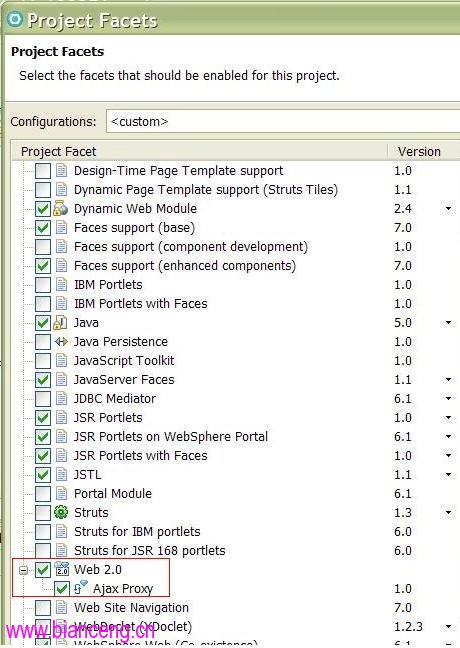Enable the Struts facet checkbox
460x648 pixels.
43,513
